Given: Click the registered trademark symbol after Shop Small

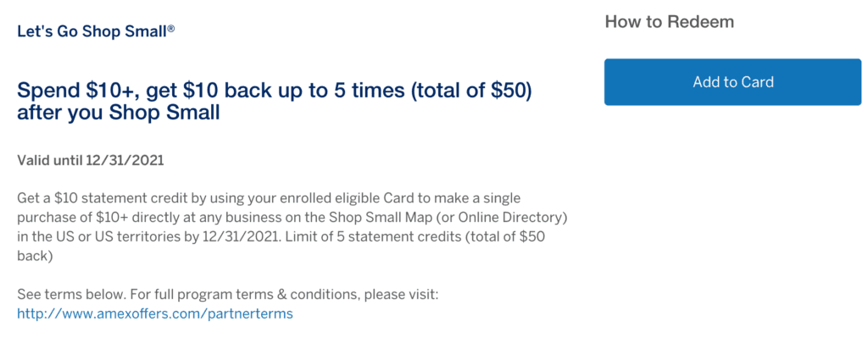Looking at the screenshot, I should click(x=170, y=29).
